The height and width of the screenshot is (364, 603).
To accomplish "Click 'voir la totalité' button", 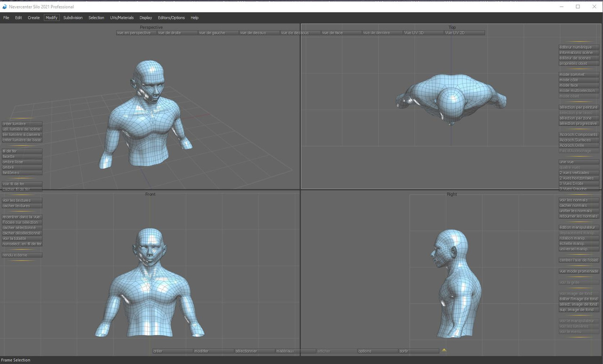I will click(x=22, y=239).
